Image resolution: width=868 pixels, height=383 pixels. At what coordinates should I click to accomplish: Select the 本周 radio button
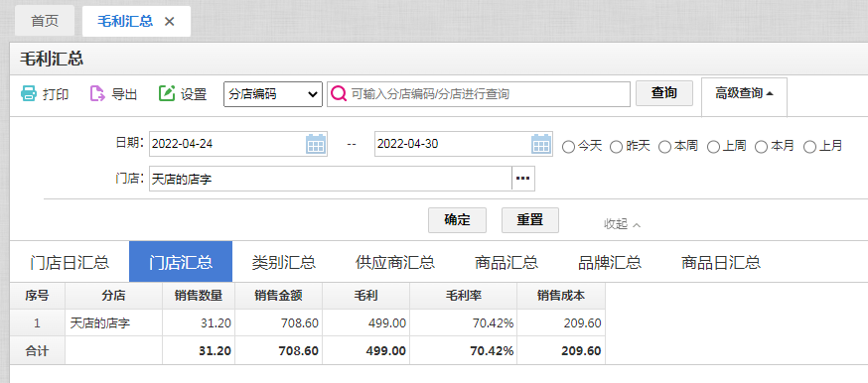664,147
